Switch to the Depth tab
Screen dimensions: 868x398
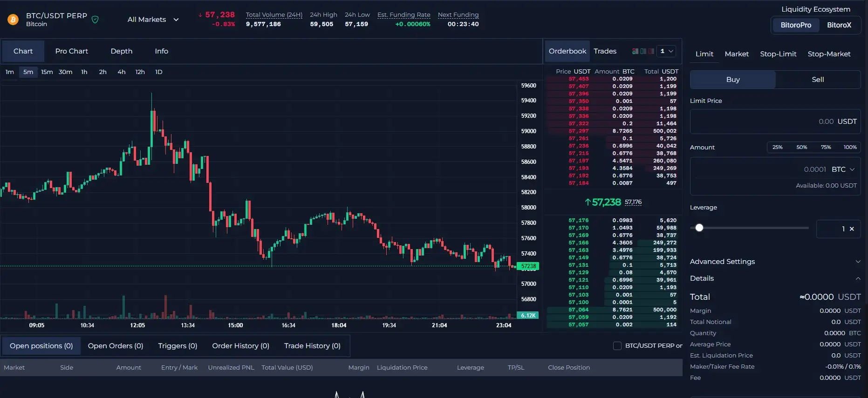coord(121,51)
